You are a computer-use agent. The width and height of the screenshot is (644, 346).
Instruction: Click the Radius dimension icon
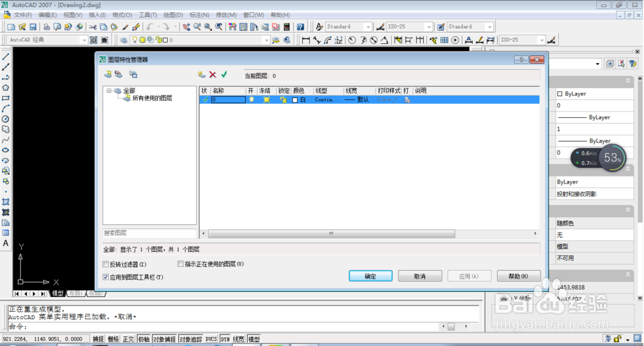click(x=352, y=40)
